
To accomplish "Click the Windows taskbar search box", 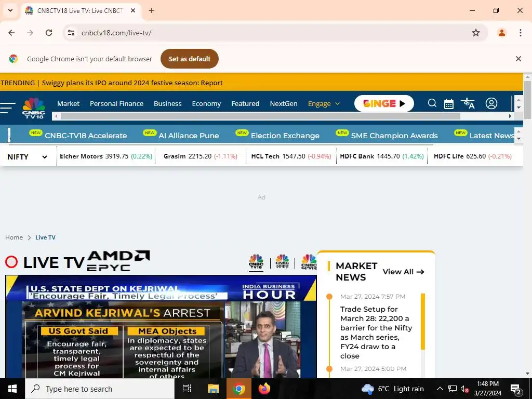I will coord(100,389).
